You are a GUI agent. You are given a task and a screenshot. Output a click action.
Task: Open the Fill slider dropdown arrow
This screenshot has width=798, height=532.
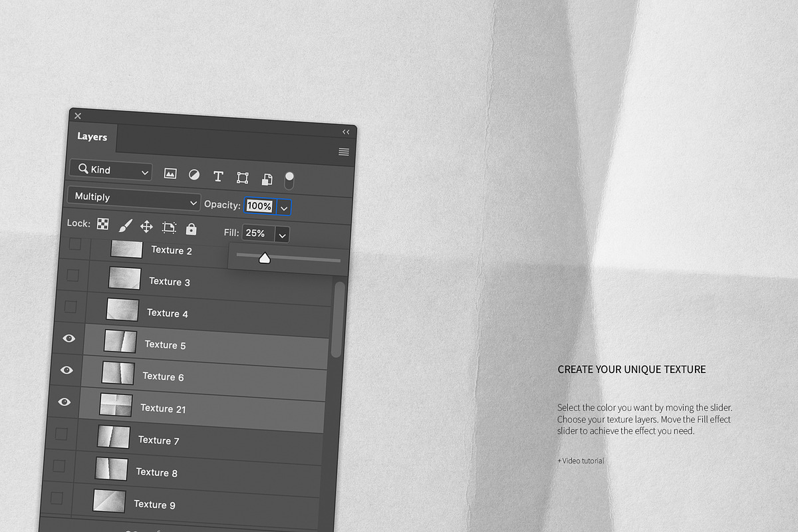[x=283, y=235]
